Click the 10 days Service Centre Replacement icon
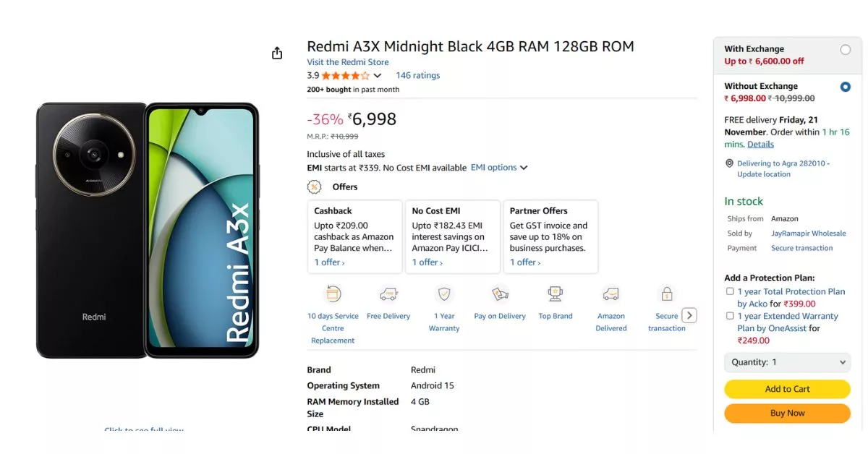The height and width of the screenshot is (454, 868). tap(333, 295)
